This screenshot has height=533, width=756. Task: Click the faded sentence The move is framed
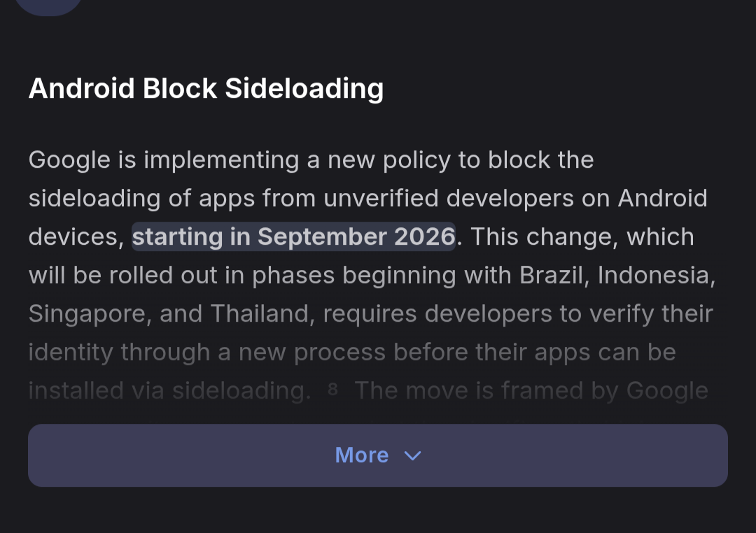(x=531, y=390)
